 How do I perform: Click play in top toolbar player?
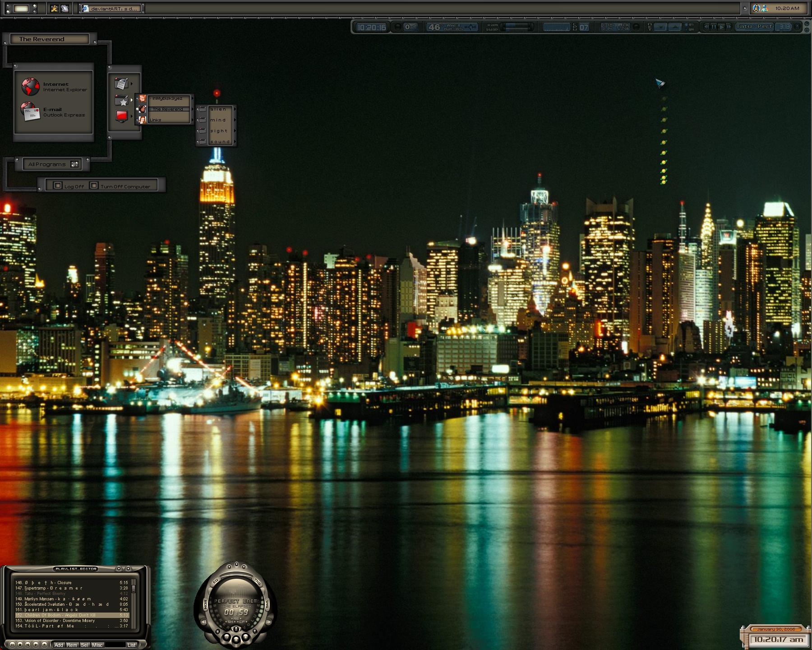point(721,27)
